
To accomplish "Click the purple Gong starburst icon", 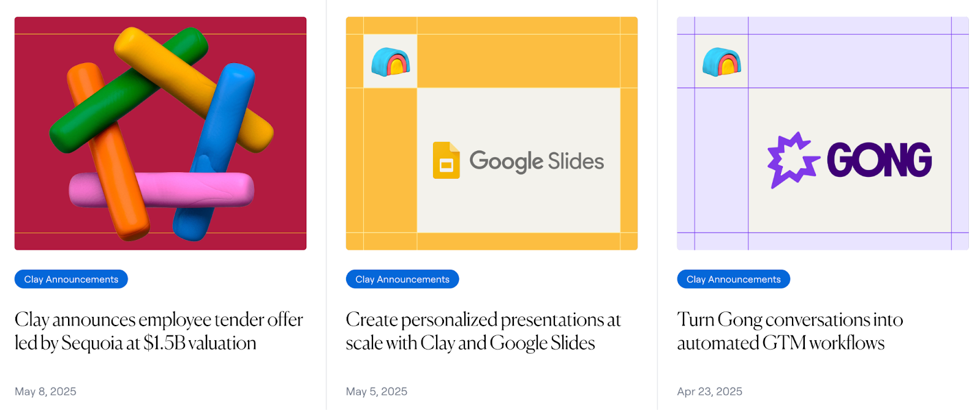I will [793, 160].
